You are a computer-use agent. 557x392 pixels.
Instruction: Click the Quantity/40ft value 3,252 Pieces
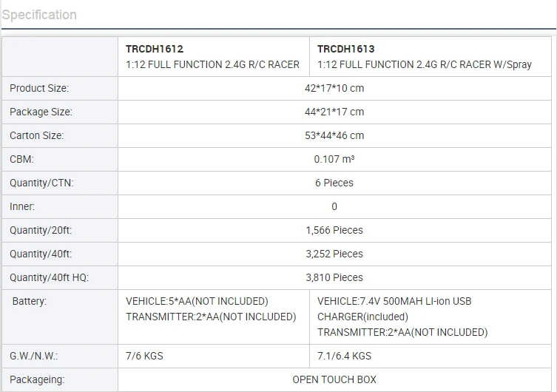click(x=334, y=254)
